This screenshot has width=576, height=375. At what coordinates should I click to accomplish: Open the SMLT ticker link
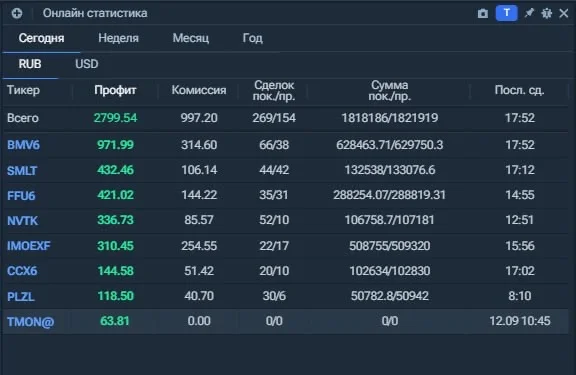(22, 170)
